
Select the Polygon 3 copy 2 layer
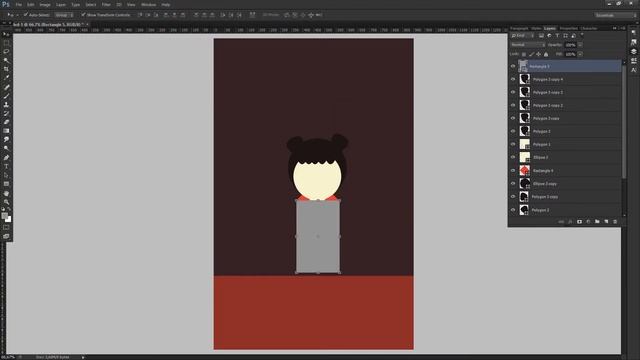570,105
